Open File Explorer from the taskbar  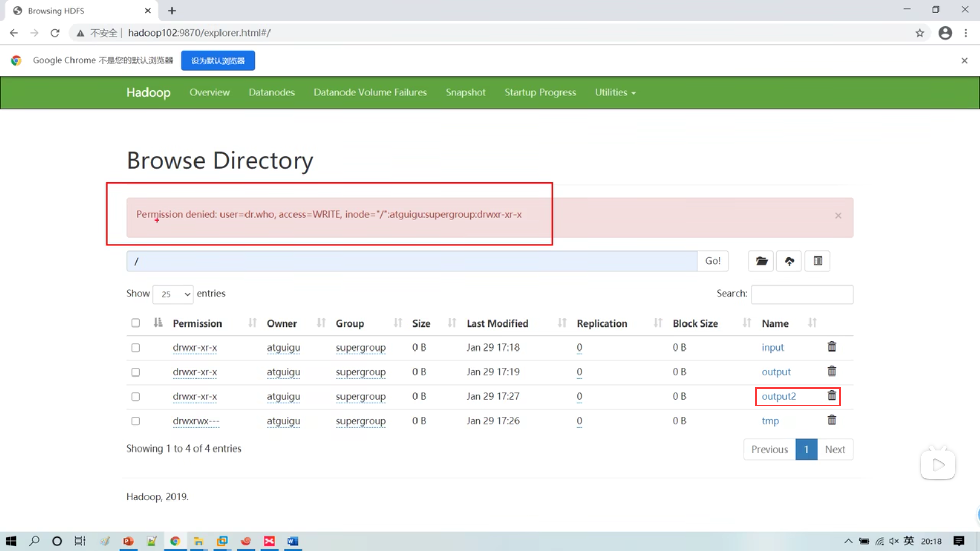click(199, 541)
